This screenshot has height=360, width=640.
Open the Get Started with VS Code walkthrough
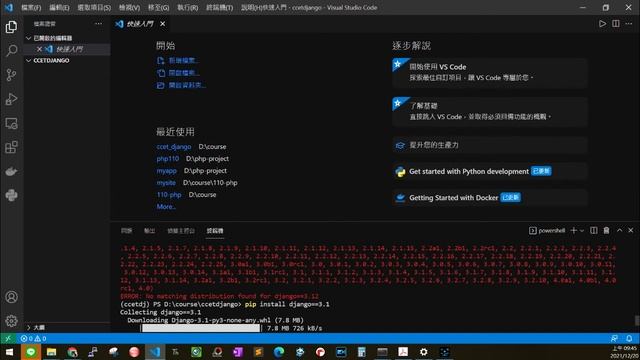pos(489,72)
